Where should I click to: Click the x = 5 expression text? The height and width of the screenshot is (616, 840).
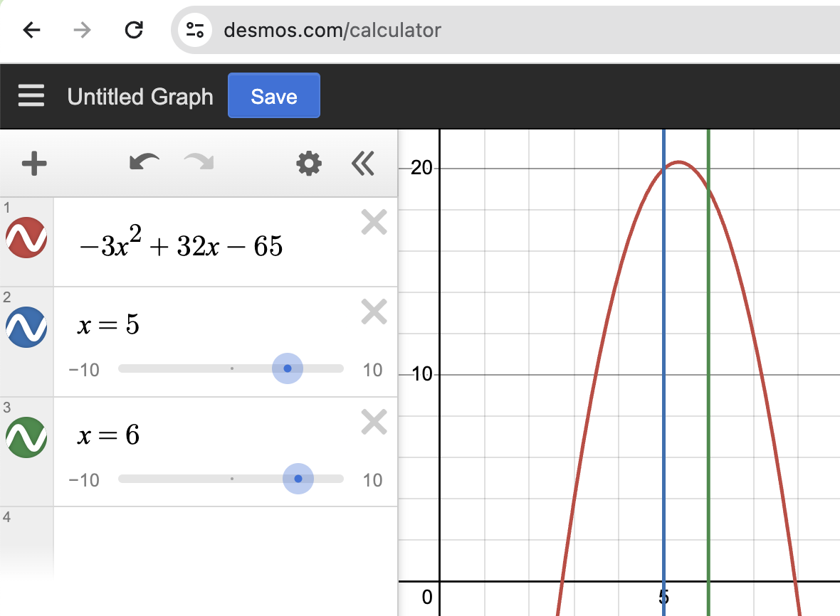[x=109, y=324]
